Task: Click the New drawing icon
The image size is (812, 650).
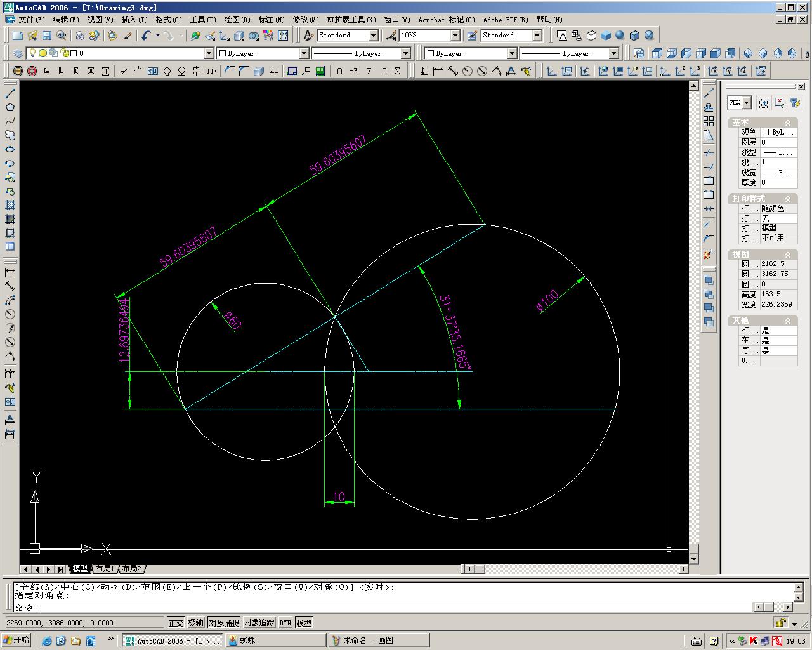Action: pyautogui.click(x=18, y=36)
